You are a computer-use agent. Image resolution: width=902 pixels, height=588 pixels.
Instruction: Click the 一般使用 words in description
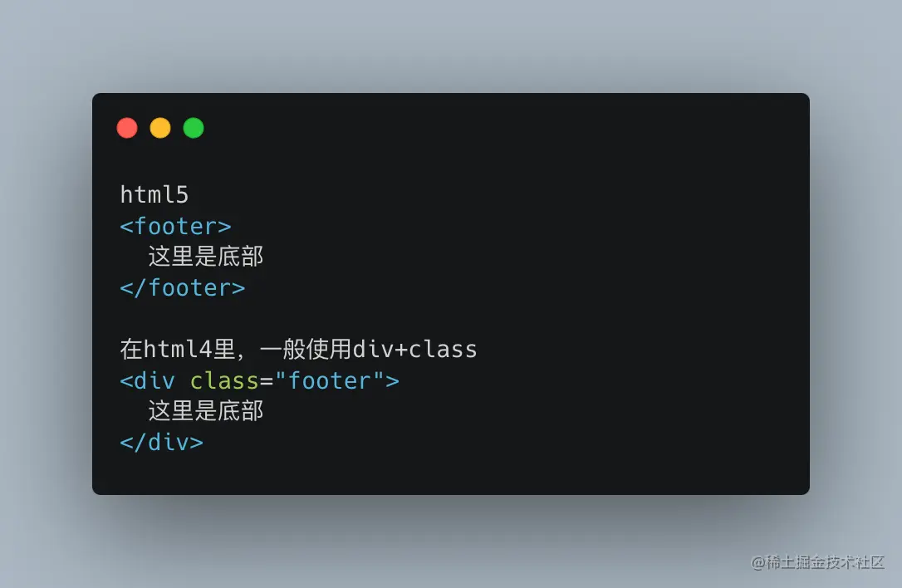(306, 350)
